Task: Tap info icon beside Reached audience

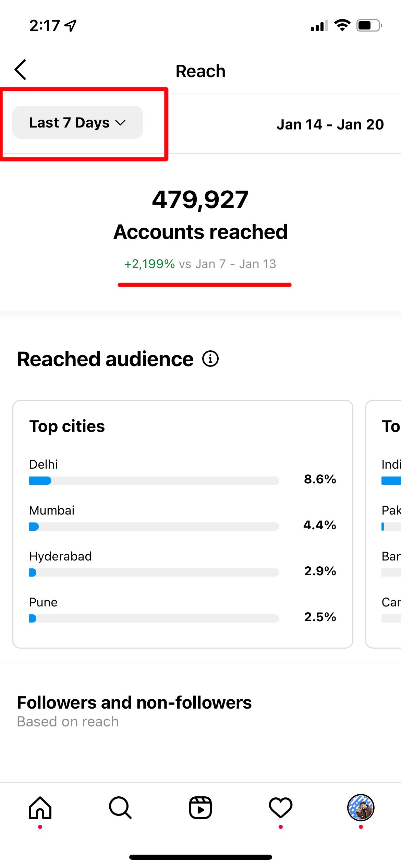Action: (210, 359)
